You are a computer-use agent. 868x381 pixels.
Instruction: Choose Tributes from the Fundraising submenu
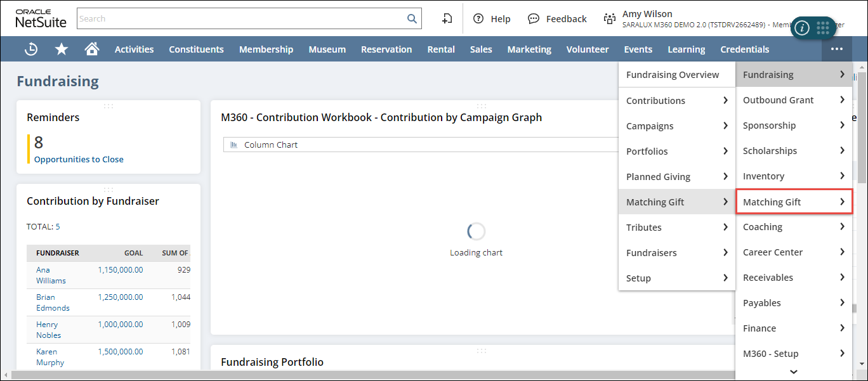pyautogui.click(x=644, y=228)
